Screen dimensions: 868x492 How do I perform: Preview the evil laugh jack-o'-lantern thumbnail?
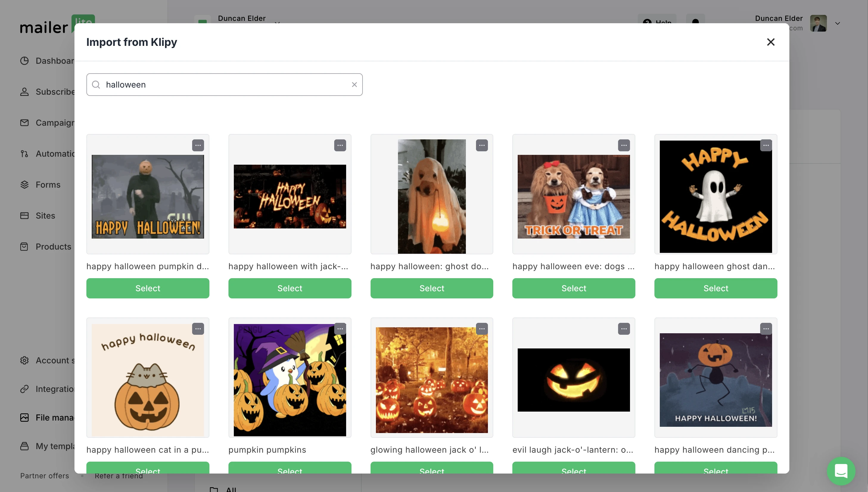point(573,380)
